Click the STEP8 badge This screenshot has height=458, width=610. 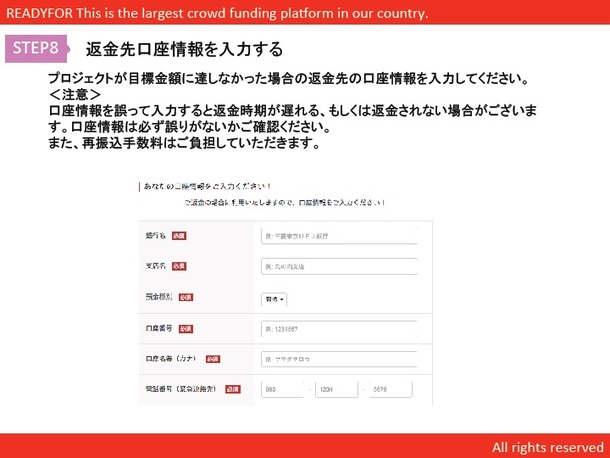click(38, 48)
